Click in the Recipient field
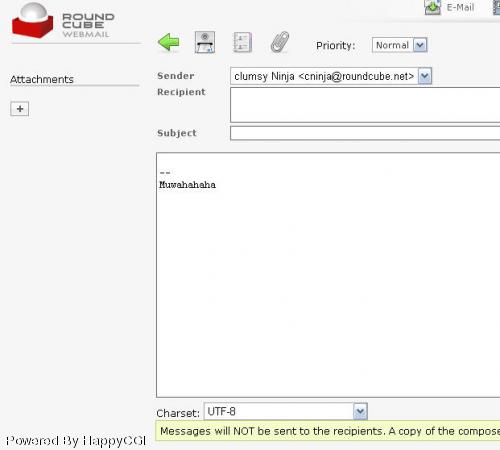 point(365,105)
